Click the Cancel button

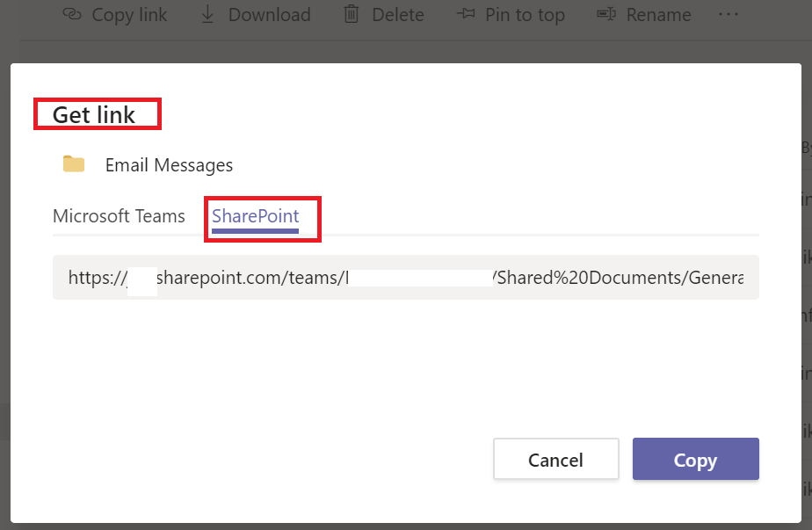(555, 459)
